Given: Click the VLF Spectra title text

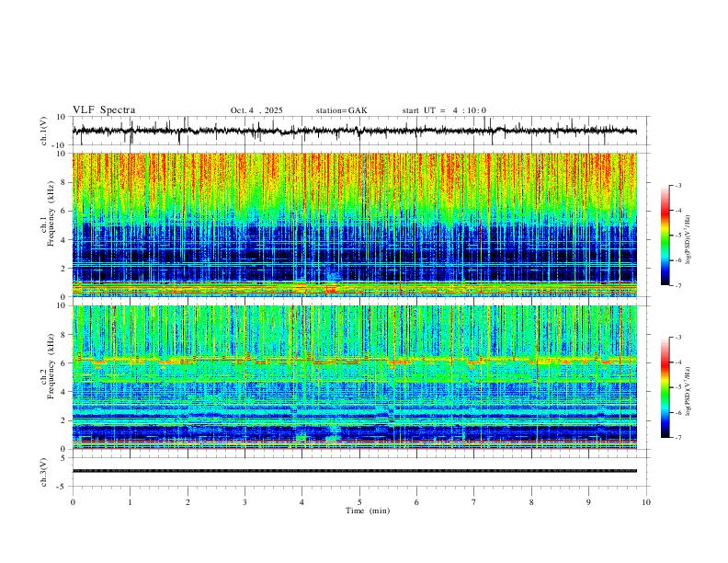Looking at the screenshot, I should (x=104, y=110).
